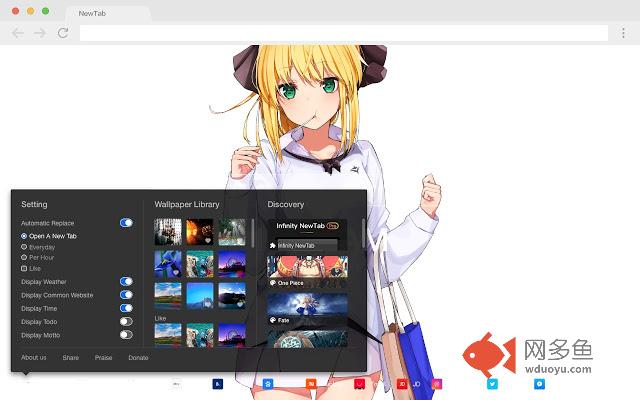Screen dimensions: 640x400
Task: Open the pink Instagram shortcut icon
Action: click(x=437, y=384)
